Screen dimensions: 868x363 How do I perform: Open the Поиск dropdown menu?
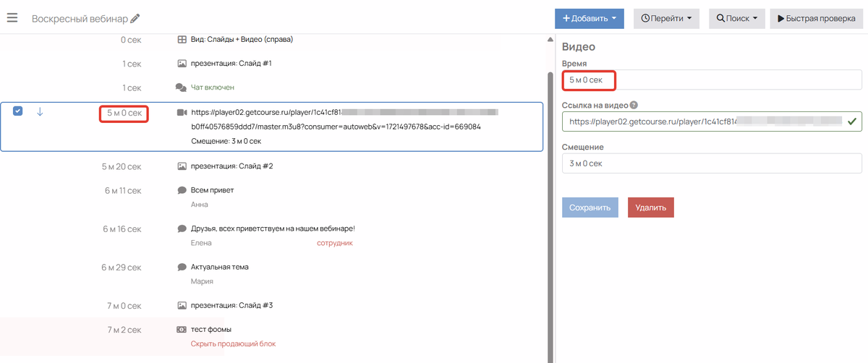tap(737, 19)
